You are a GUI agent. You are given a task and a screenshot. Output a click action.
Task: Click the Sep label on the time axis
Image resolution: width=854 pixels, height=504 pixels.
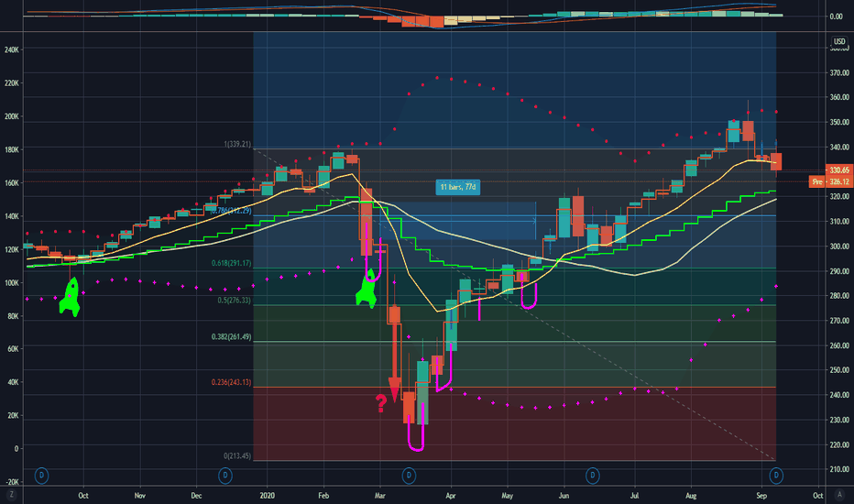click(761, 495)
